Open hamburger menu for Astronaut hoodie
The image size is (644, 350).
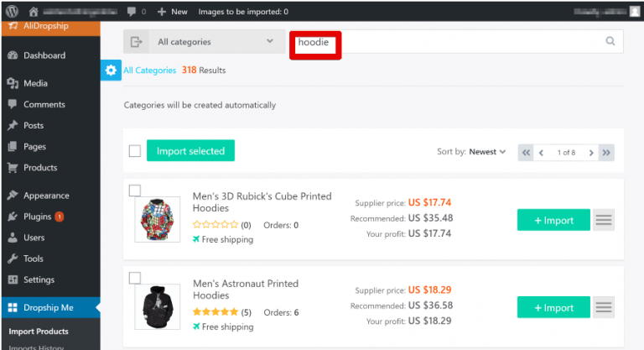(604, 307)
